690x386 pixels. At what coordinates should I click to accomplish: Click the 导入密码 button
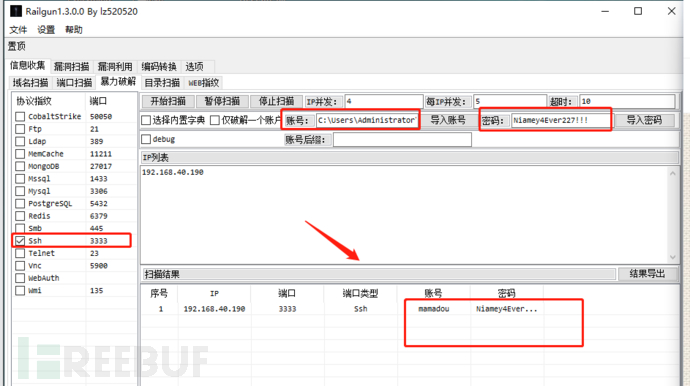click(x=644, y=120)
